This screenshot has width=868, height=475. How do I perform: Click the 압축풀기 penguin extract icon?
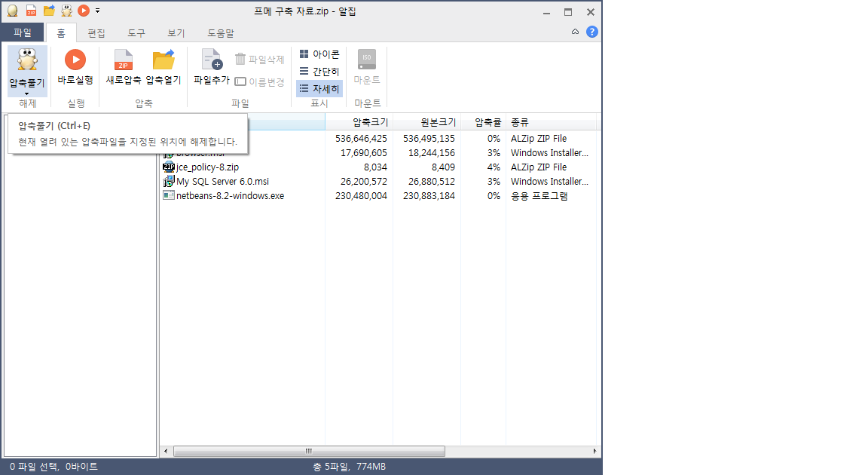[27, 60]
